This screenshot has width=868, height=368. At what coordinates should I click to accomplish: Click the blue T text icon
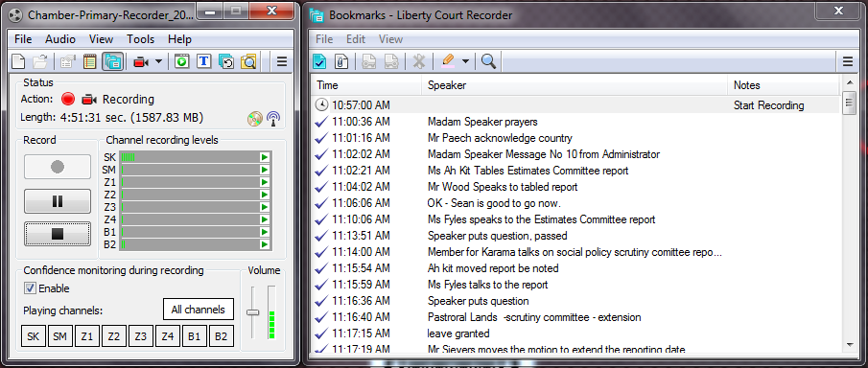204,61
